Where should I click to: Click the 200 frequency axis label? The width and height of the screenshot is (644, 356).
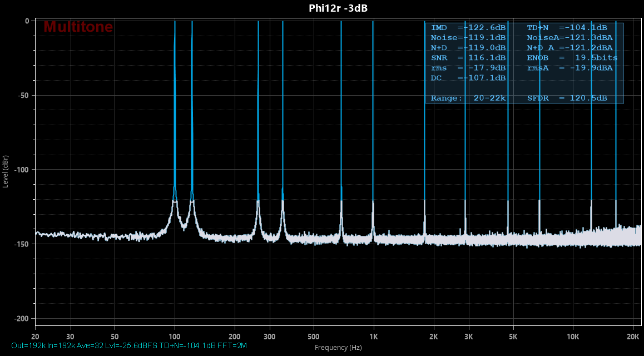(235, 337)
